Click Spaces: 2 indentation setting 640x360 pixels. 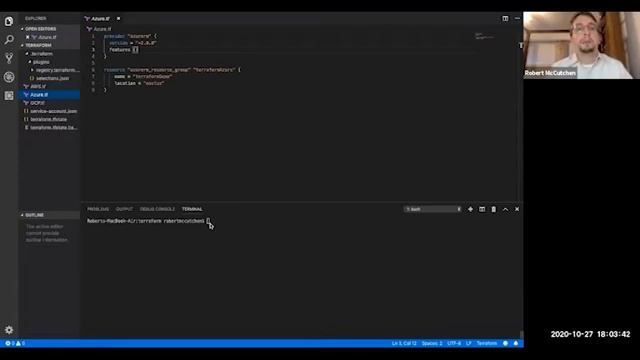432,343
